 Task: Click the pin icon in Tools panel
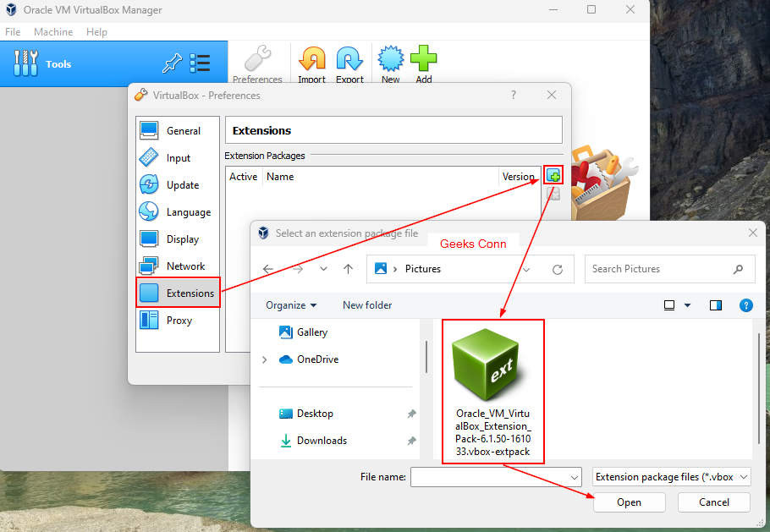(x=172, y=63)
